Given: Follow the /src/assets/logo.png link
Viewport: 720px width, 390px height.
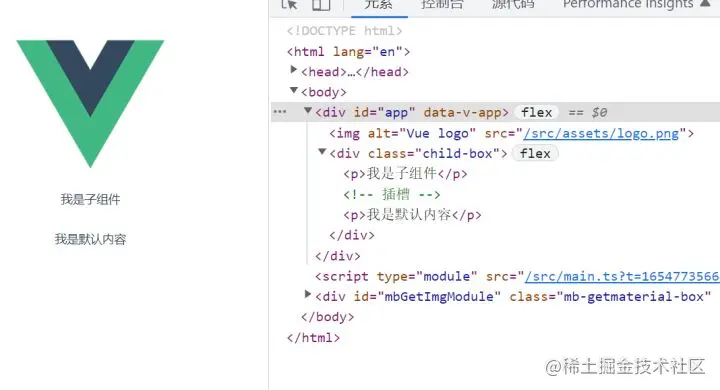Looking at the screenshot, I should [x=601, y=133].
